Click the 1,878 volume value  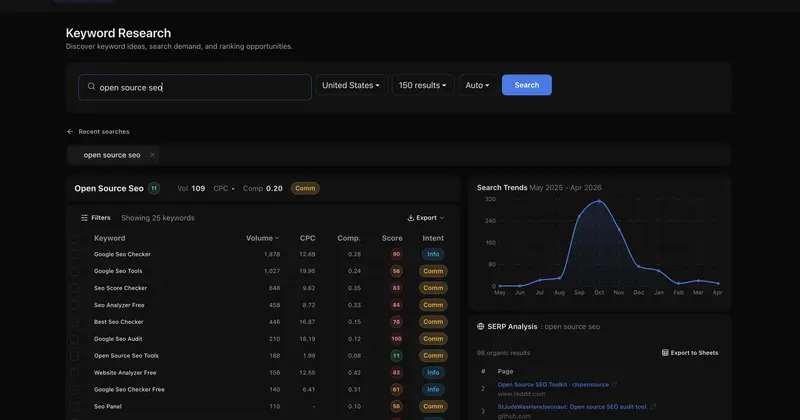pos(272,254)
